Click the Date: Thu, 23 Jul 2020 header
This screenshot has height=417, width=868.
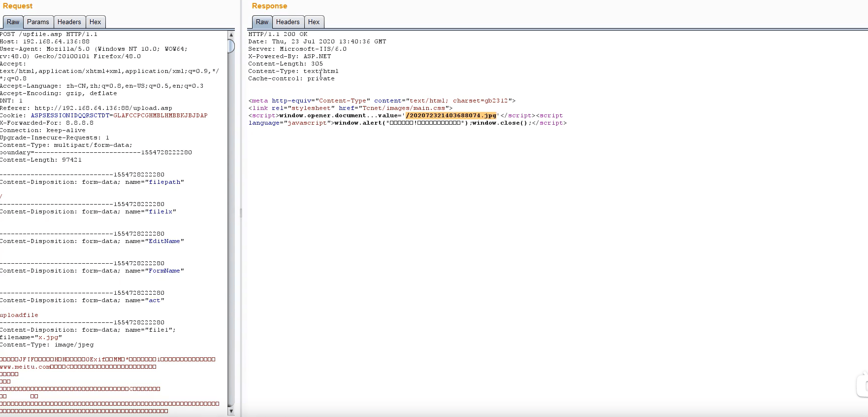317,41
